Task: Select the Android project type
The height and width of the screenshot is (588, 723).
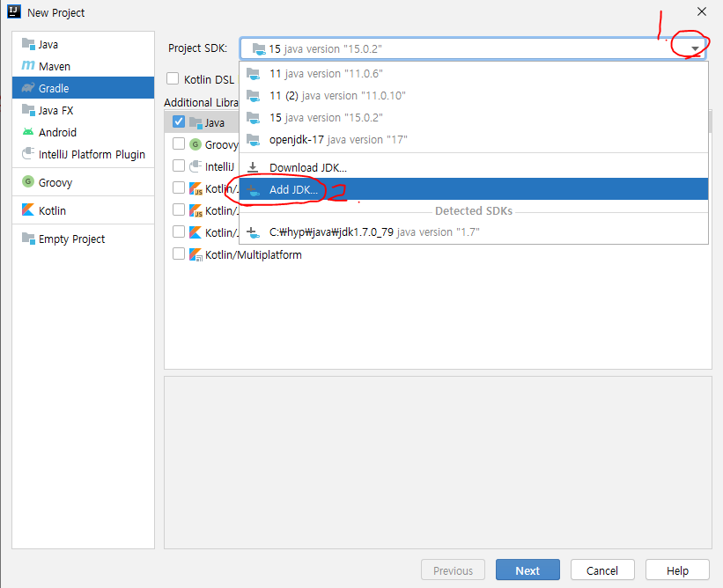Action: coord(83,132)
